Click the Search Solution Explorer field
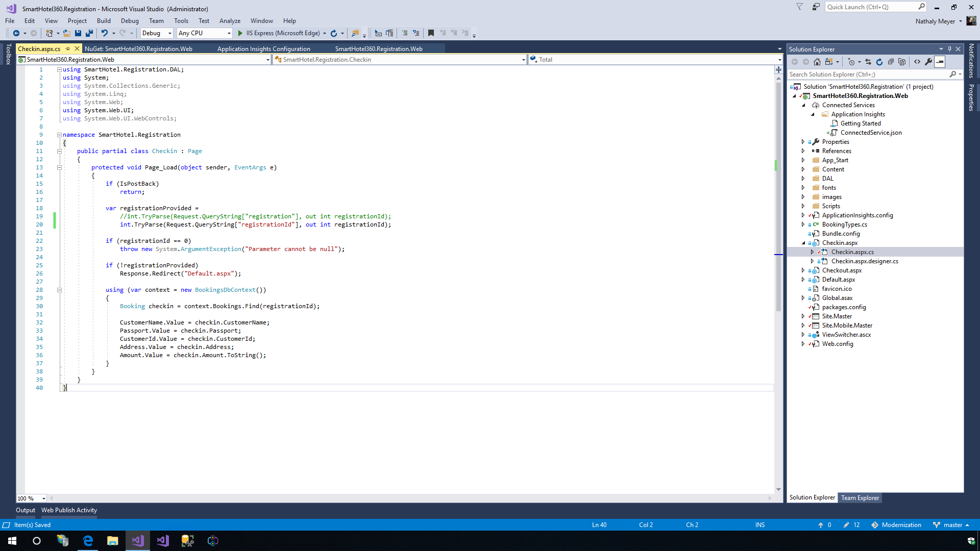 coord(868,74)
